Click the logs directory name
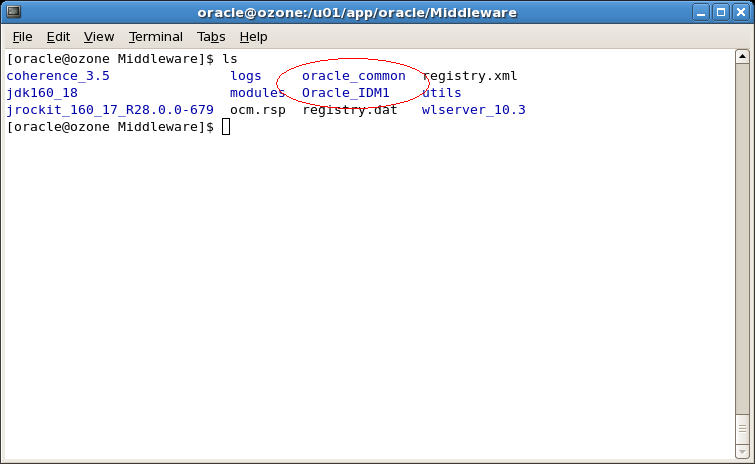755x464 pixels. click(246, 76)
